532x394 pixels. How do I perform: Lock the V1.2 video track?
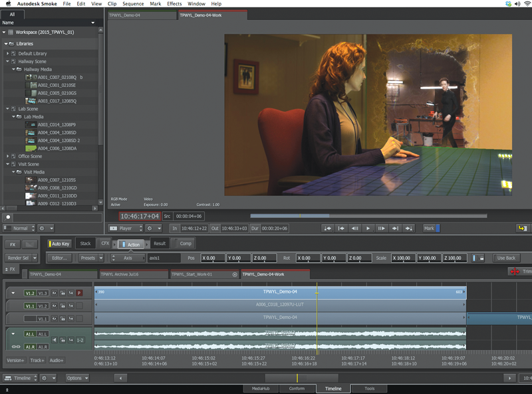[63, 293]
